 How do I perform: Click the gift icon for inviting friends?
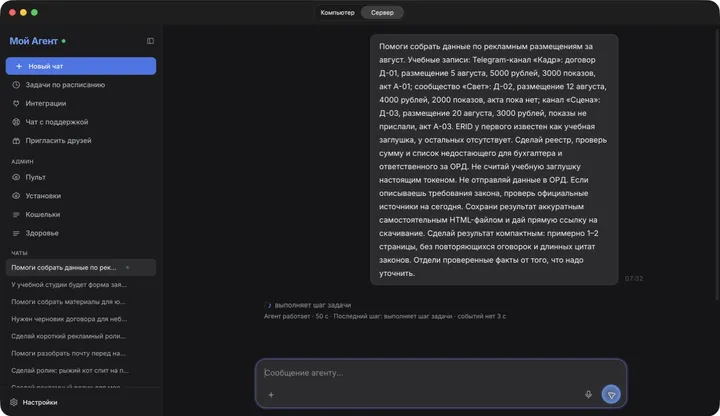[x=16, y=141]
